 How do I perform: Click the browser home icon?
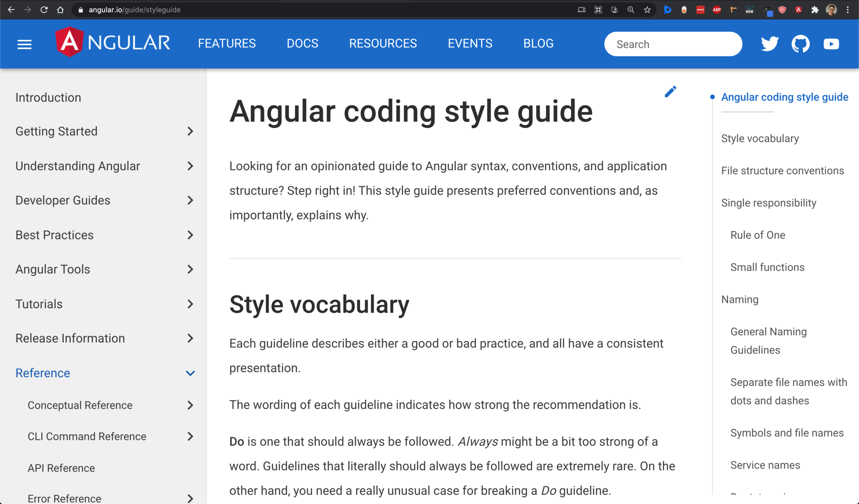coord(60,10)
